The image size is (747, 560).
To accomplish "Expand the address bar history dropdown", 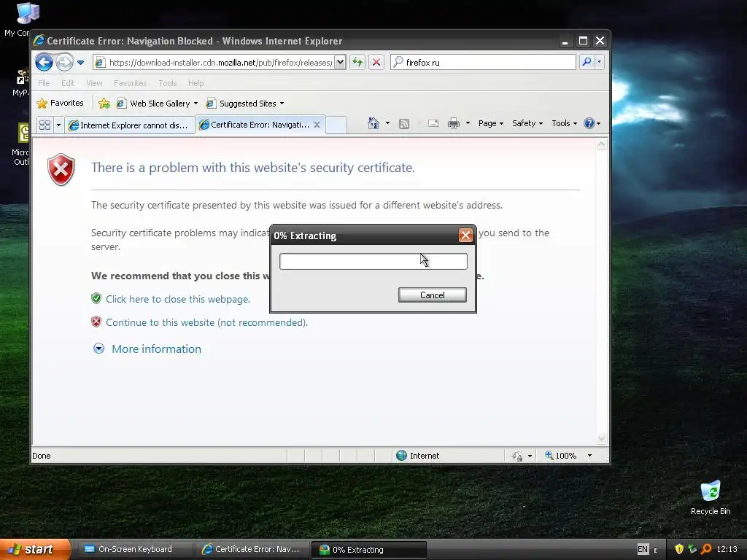I will point(340,62).
